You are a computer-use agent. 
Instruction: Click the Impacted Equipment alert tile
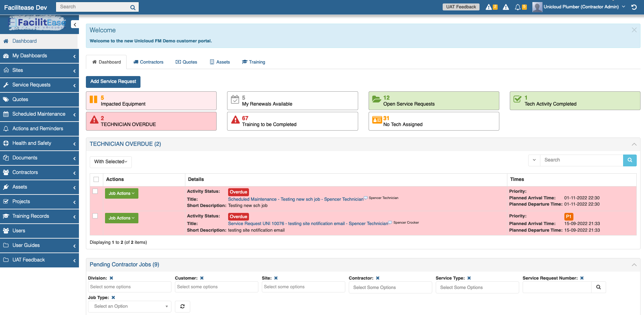click(151, 100)
